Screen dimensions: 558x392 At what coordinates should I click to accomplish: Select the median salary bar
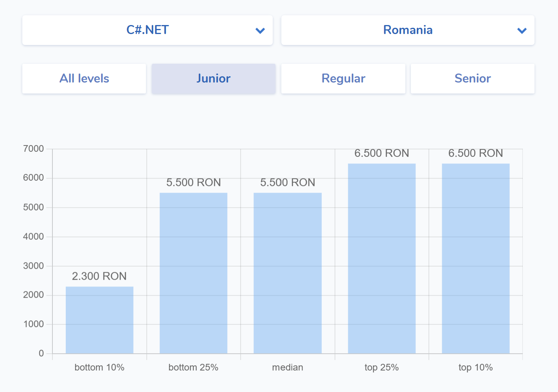tap(288, 273)
